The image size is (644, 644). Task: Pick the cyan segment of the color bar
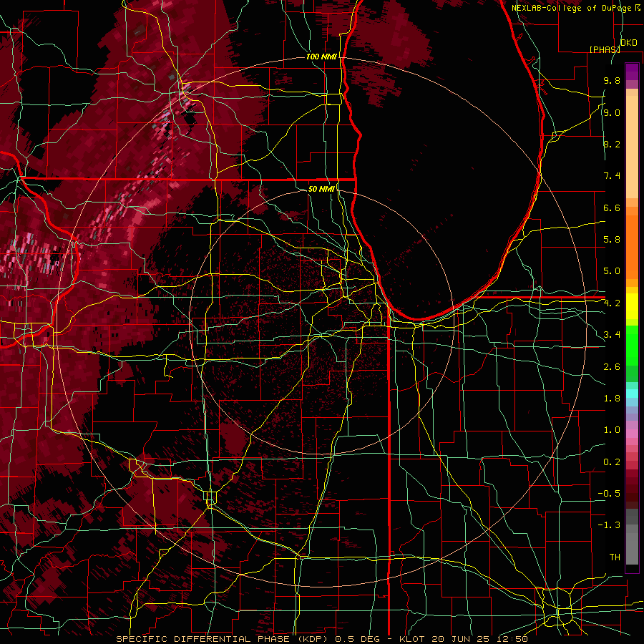pyautogui.click(x=632, y=394)
